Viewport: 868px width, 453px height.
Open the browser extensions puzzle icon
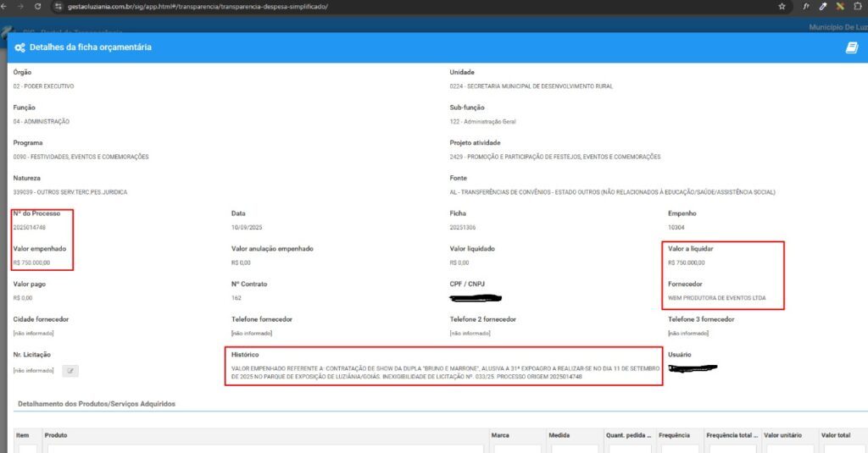point(858,6)
